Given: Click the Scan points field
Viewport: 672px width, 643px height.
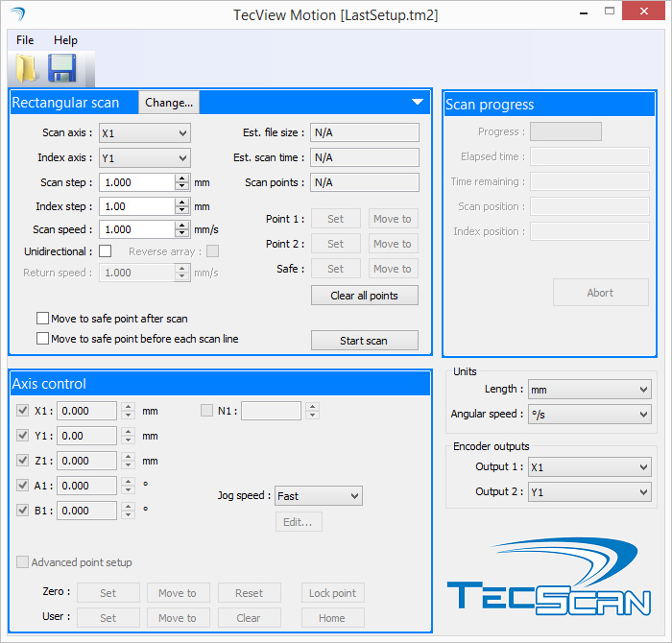Looking at the screenshot, I should click(x=364, y=182).
